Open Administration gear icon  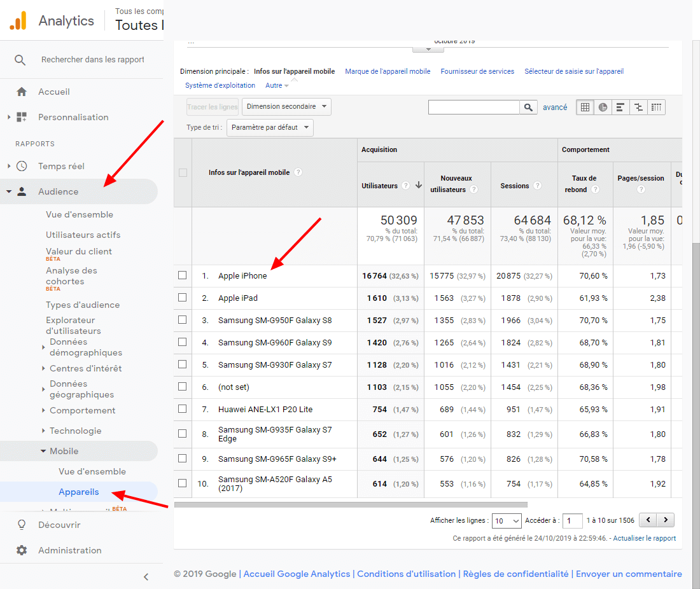pyautogui.click(x=22, y=550)
